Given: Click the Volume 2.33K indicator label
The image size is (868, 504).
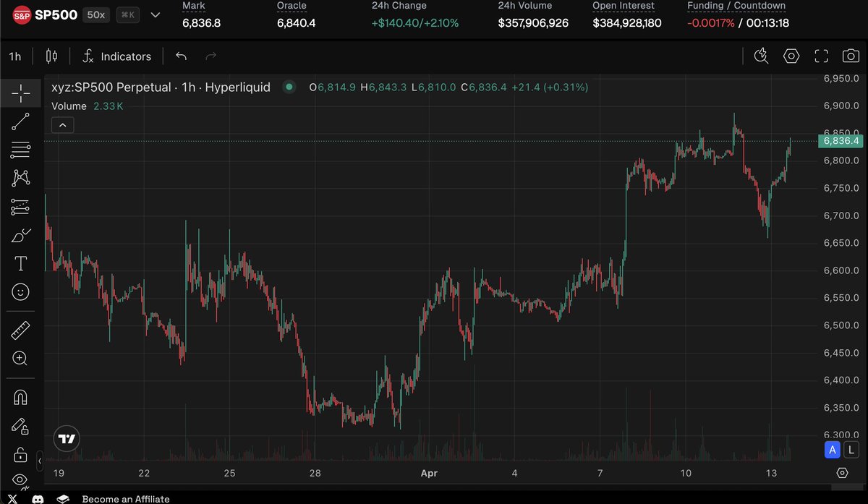Looking at the screenshot, I should pos(88,106).
